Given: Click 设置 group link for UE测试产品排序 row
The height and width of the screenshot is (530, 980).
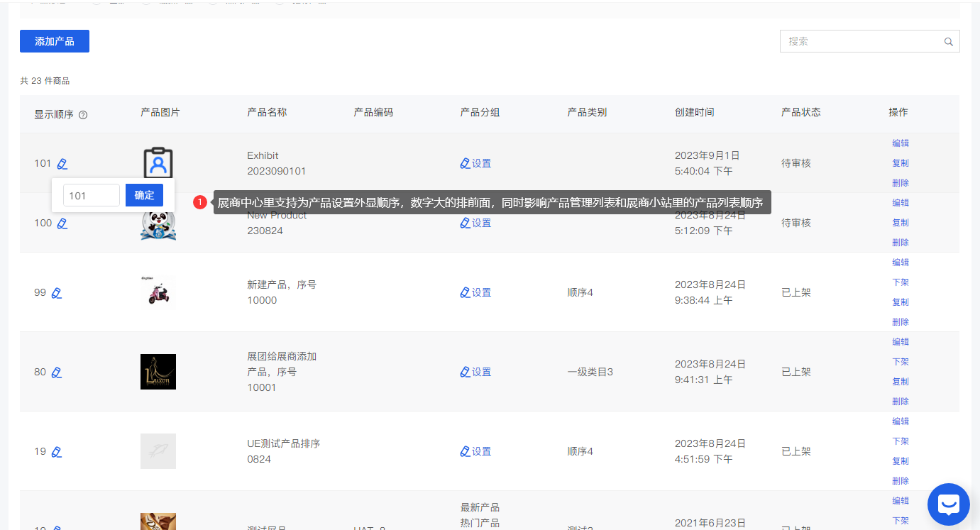Looking at the screenshot, I should click(x=475, y=451).
